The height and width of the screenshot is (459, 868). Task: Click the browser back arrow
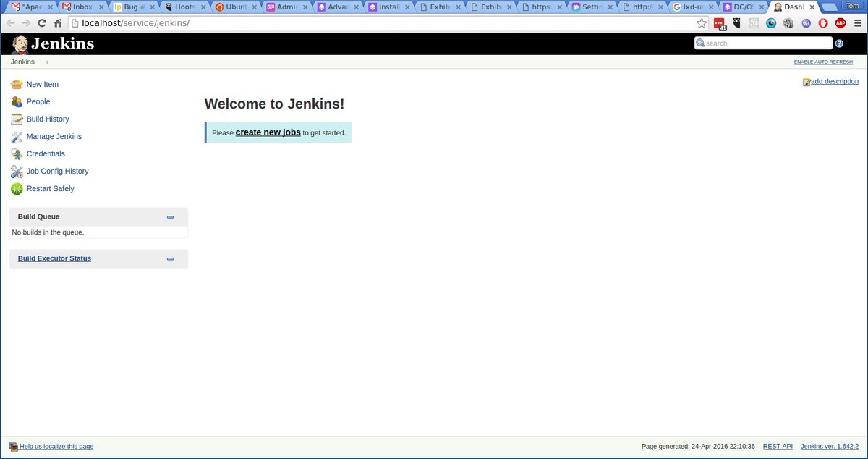tap(11, 23)
